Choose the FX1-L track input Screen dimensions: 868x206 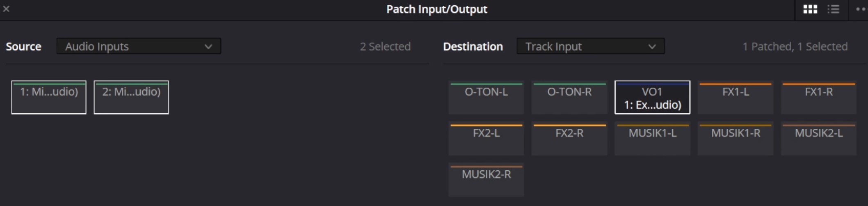pyautogui.click(x=736, y=97)
